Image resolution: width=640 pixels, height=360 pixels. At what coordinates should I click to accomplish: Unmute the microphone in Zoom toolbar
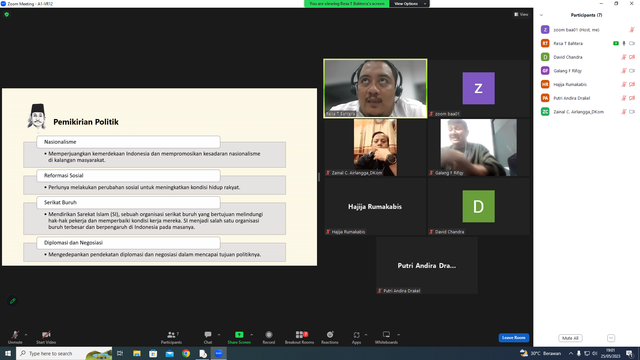click(x=15, y=337)
